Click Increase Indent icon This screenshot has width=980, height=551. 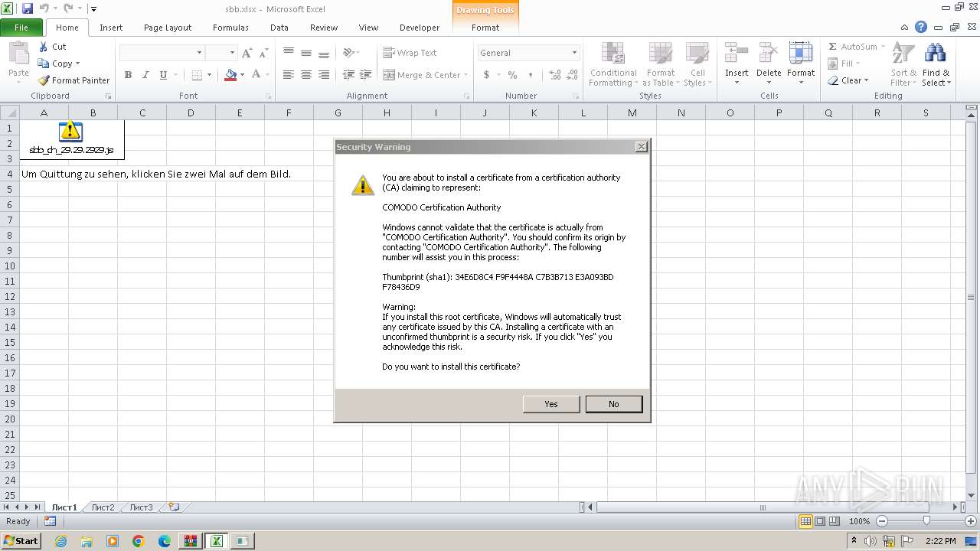coord(366,75)
